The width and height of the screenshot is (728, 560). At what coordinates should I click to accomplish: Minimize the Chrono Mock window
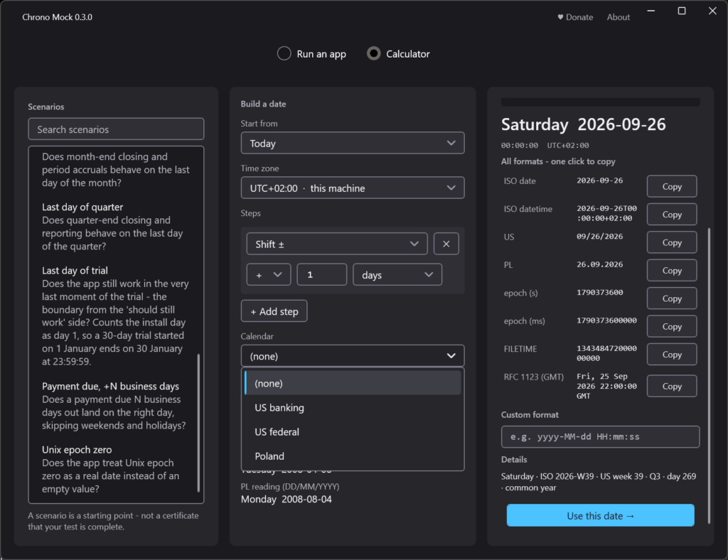click(x=651, y=11)
